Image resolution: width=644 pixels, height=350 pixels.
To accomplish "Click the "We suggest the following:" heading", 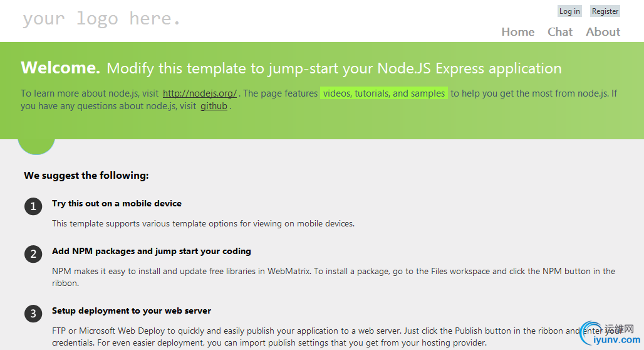I will 86,176.
